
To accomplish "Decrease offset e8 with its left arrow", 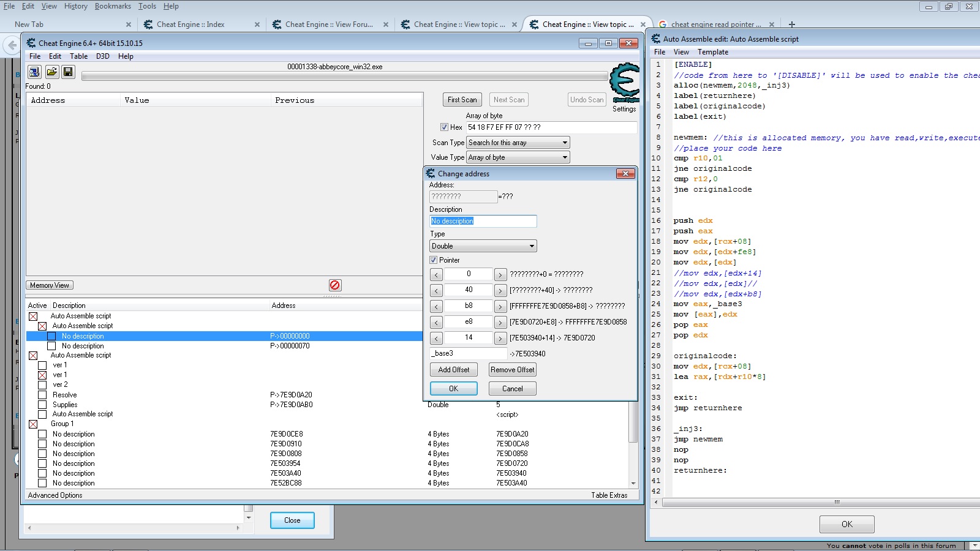I will 436,322.
